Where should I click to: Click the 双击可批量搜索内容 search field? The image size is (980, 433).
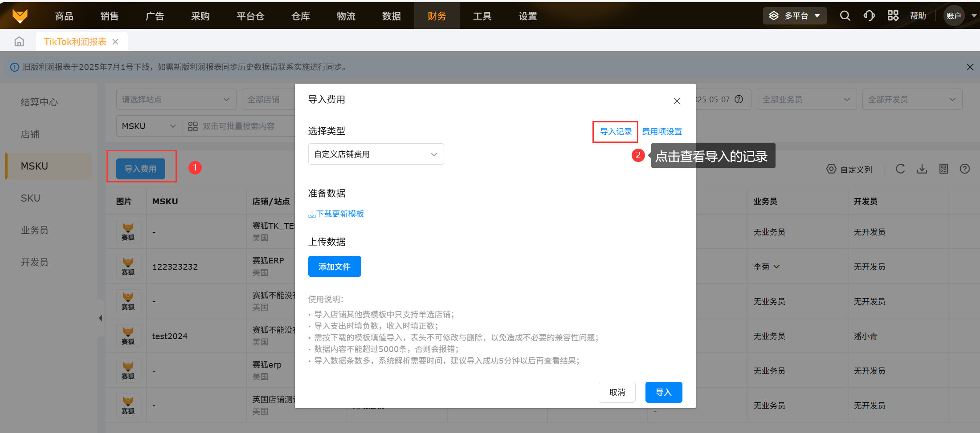coord(239,126)
